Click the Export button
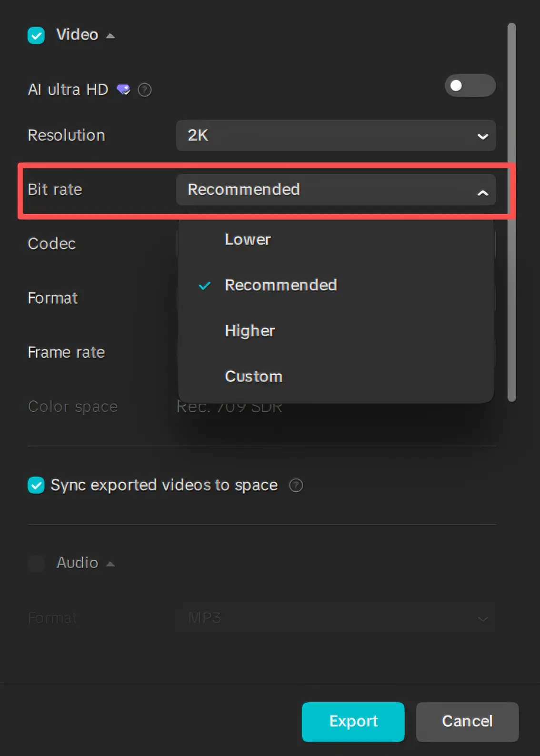 coord(353,722)
